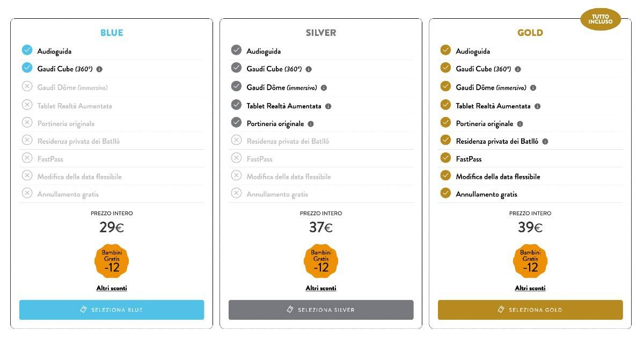The image size is (644, 338).
Task: Open Altri sconti link under Blue plan
Action: (112, 288)
